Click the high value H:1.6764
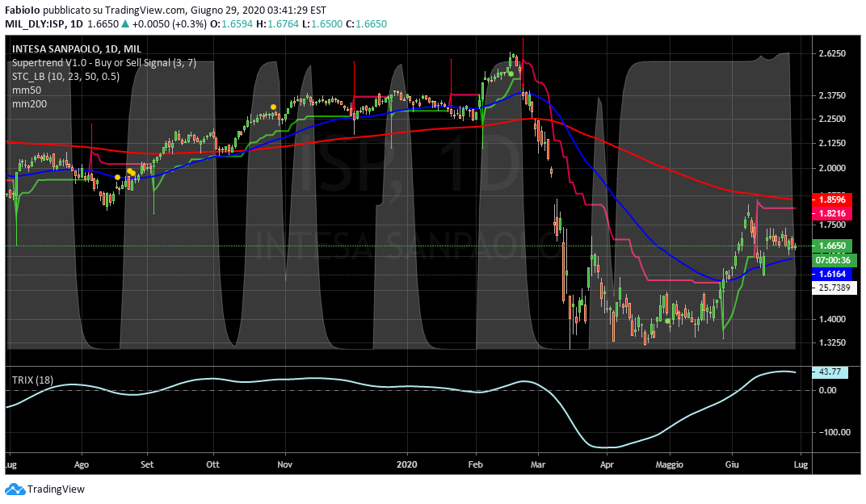Viewport: 866px width, 504px height. [x=279, y=23]
